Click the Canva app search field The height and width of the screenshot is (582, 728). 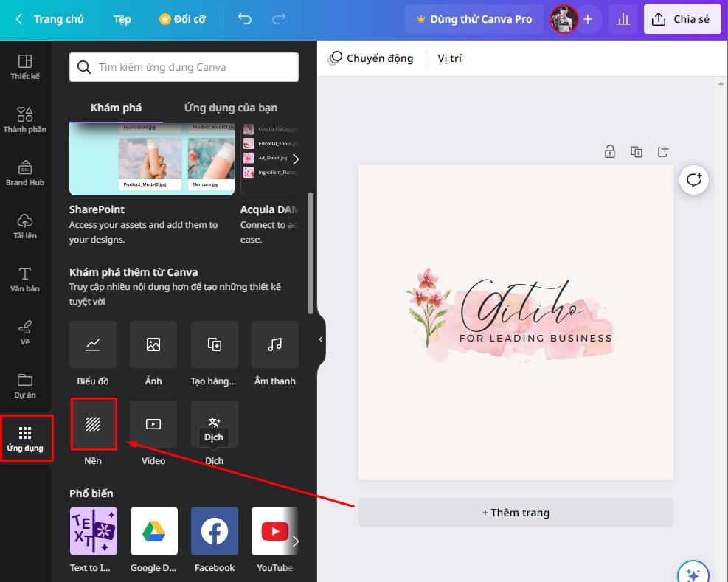tap(182, 66)
